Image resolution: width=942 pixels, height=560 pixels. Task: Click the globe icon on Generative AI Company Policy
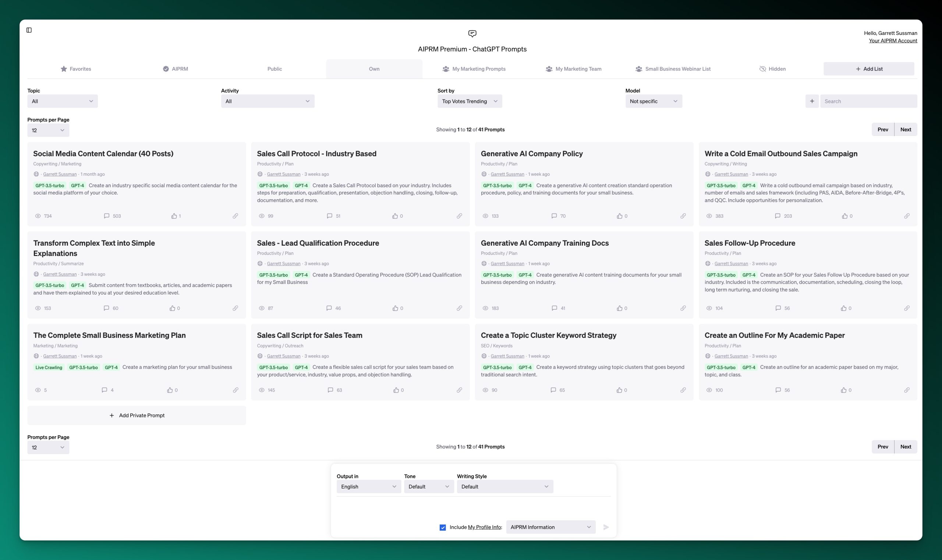click(484, 174)
